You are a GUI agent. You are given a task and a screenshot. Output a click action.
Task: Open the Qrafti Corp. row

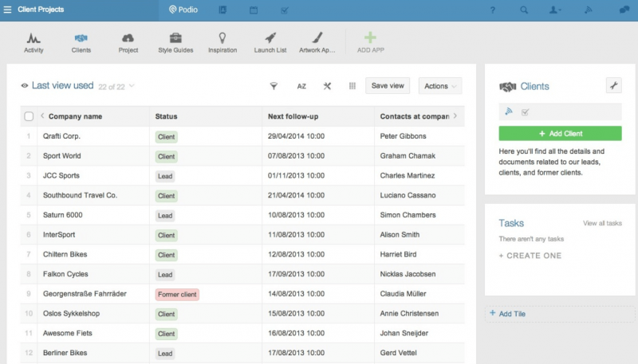coord(242,136)
